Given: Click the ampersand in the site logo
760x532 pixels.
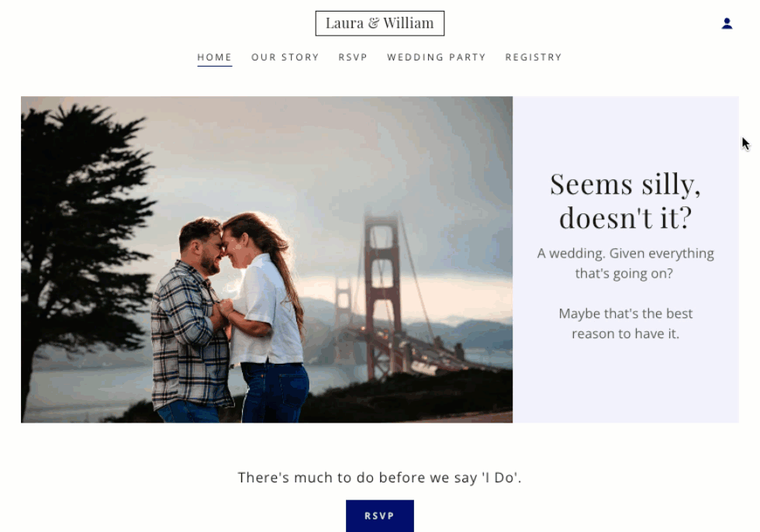Looking at the screenshot, I should pyautogui.click(x=373, y=22).
